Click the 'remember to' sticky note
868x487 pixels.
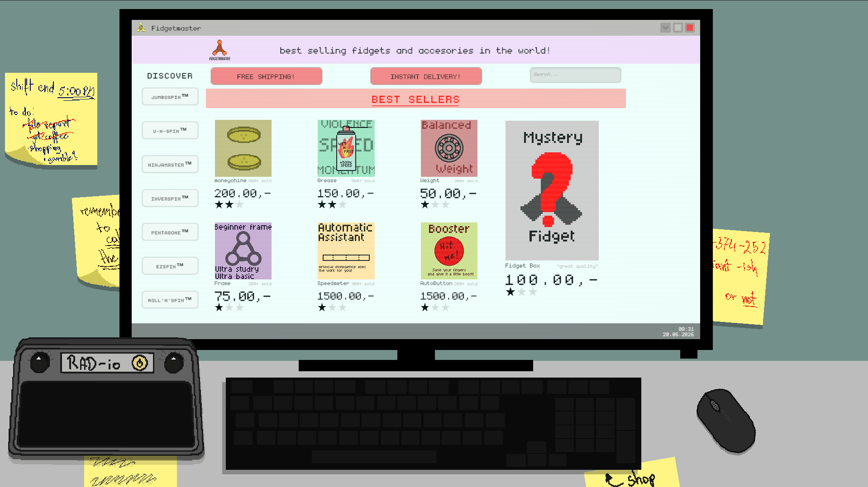tap(97, 241)
